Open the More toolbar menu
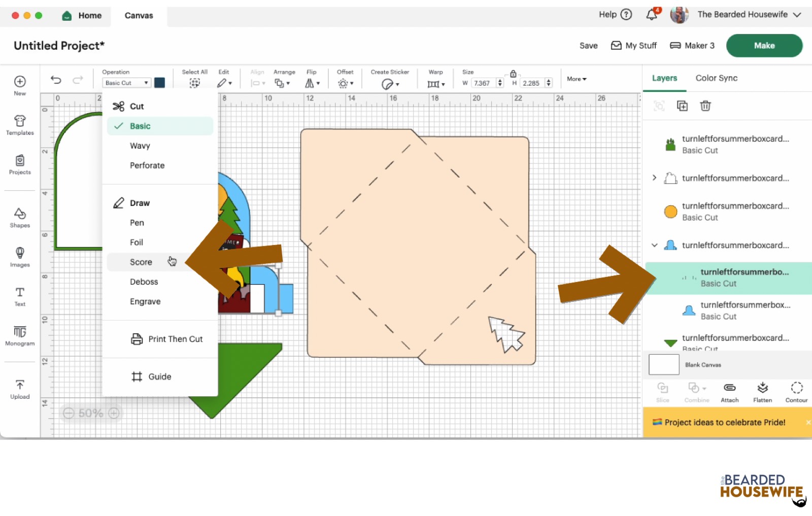The image size is (812, 516). [577, 79]
